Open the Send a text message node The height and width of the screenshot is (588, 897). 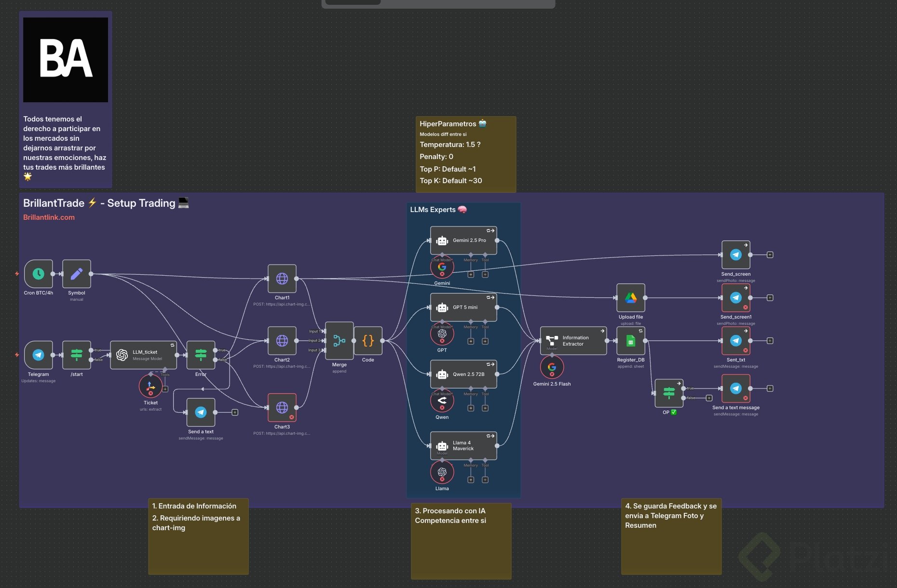[736, 388]
